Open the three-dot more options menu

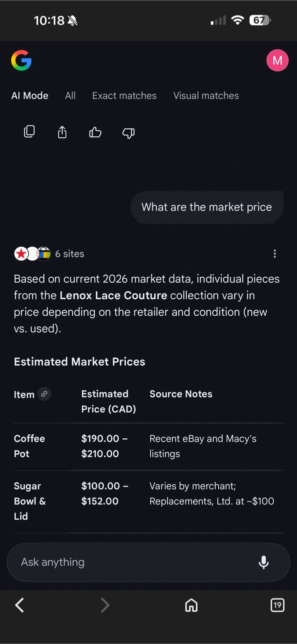275,254
